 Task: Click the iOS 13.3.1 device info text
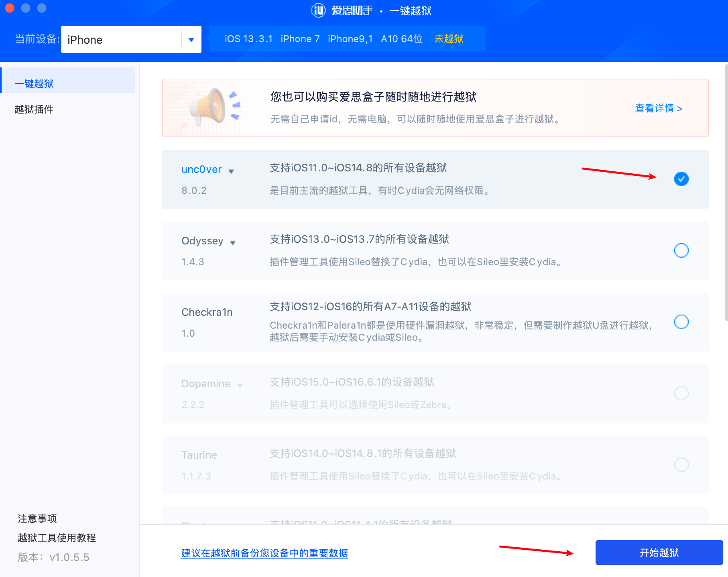[x=248, y=39]
